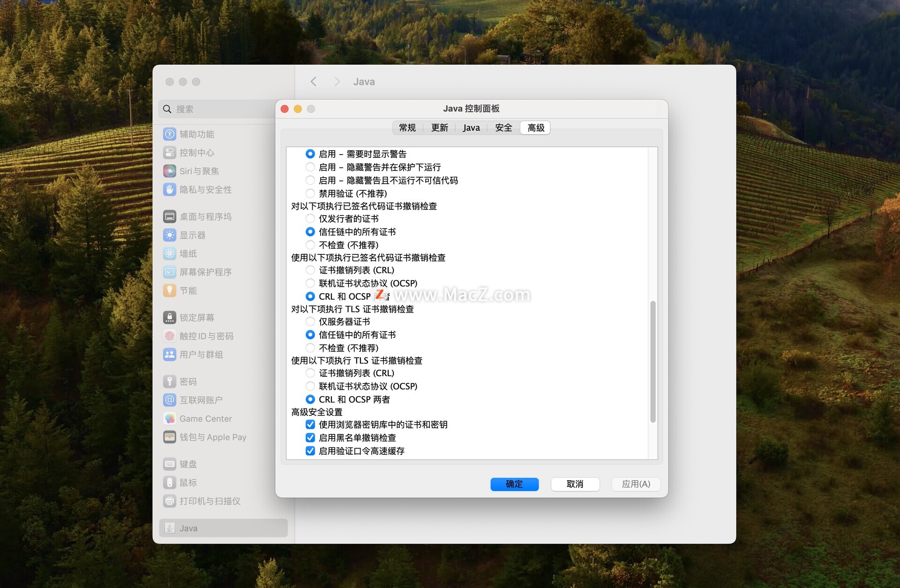
Task: Select 联机证书状态协议 (OCSP) under TLS
Action: tap(310, 386)
